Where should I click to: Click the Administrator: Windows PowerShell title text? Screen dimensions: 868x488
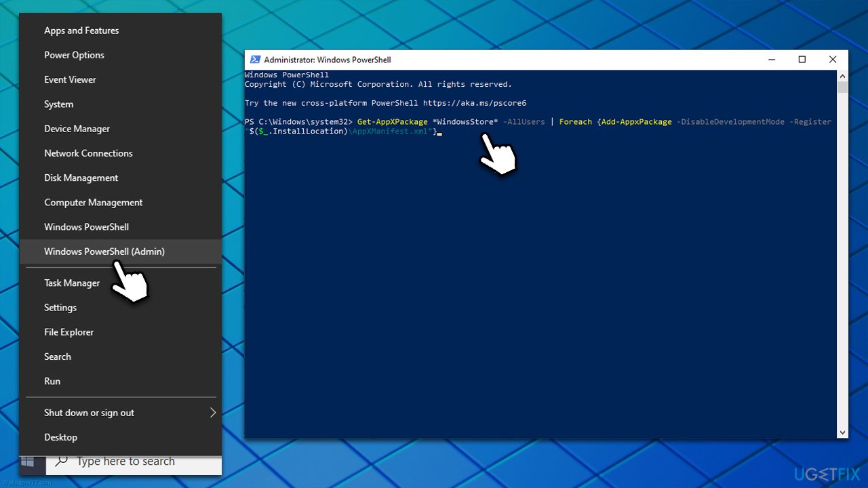coord(328,60)
